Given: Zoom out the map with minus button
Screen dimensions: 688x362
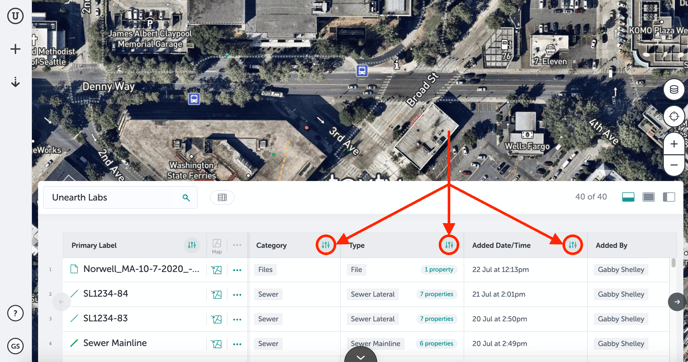Looking at the screenshot, I should (674, 165).
